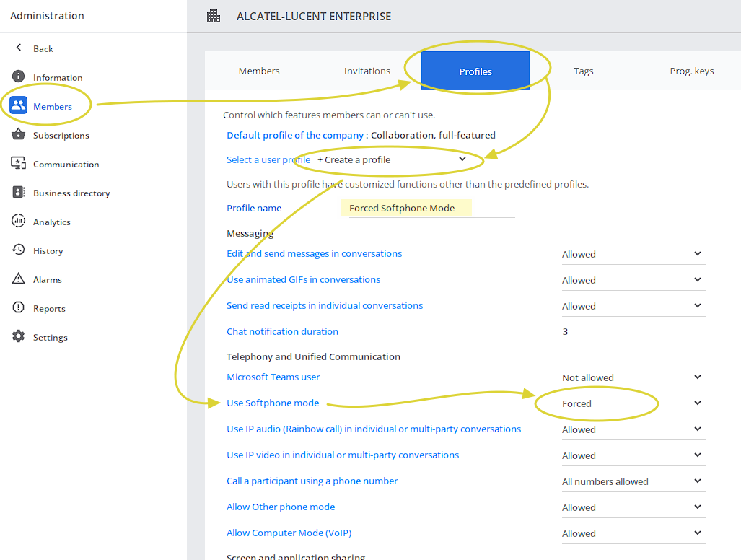
Task: Open the Use Softphone mode dropdown
Action: [x=633, y=403]
